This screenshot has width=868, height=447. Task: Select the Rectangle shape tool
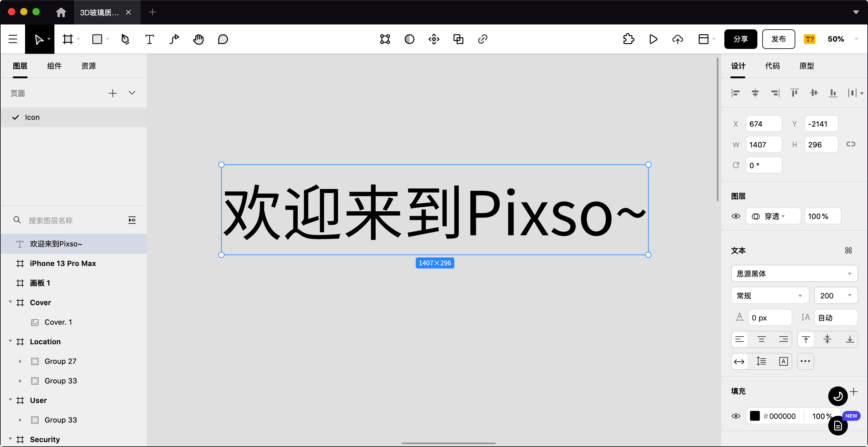coord(97,39)
